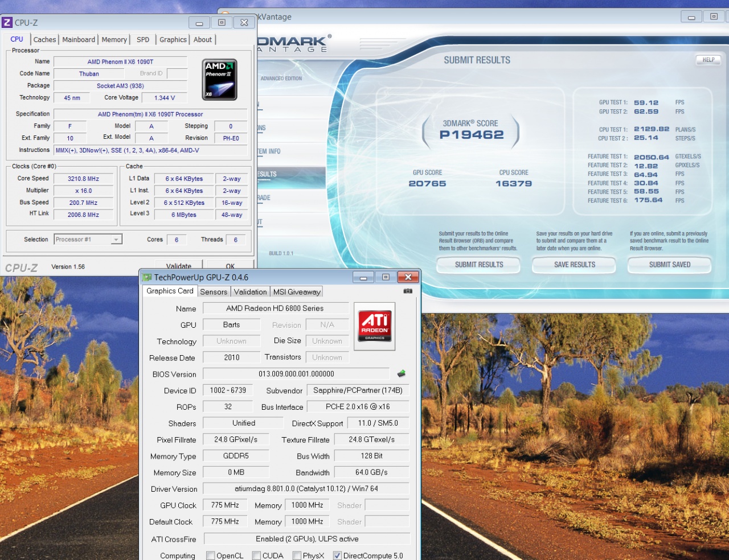The height and width of the screenshot is (560, 729).
Task: Click the AMD Phenom II processor logo
Action: click(x=220, y=80)
